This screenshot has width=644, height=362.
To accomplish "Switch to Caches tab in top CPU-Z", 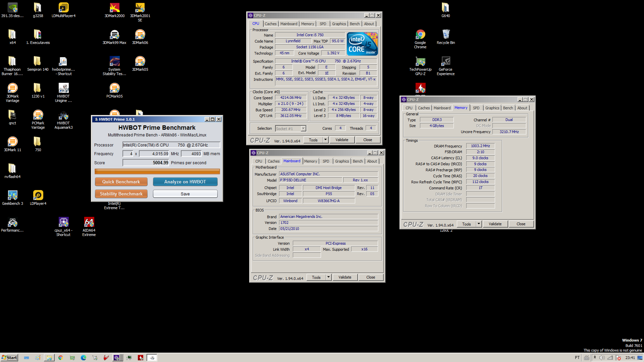I will (x=270, y=24).
